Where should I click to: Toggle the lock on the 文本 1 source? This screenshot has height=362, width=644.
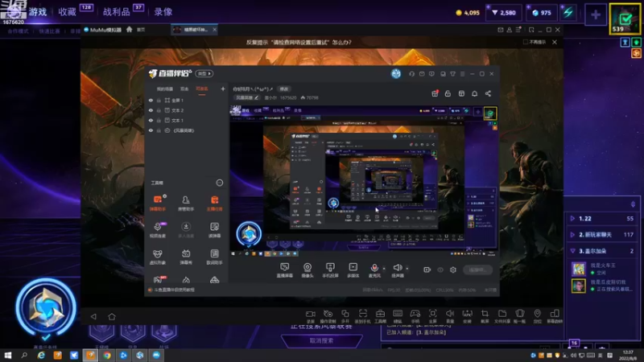[x=159, y=120]
